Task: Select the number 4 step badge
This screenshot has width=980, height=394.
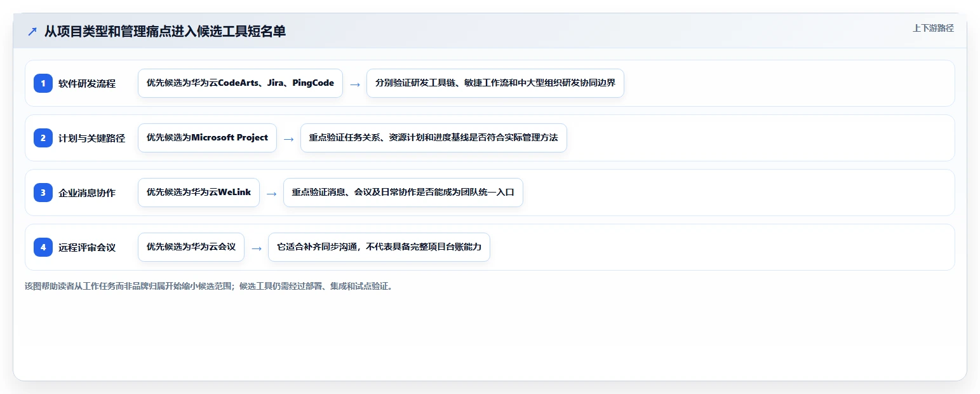Action: point(43,247)
